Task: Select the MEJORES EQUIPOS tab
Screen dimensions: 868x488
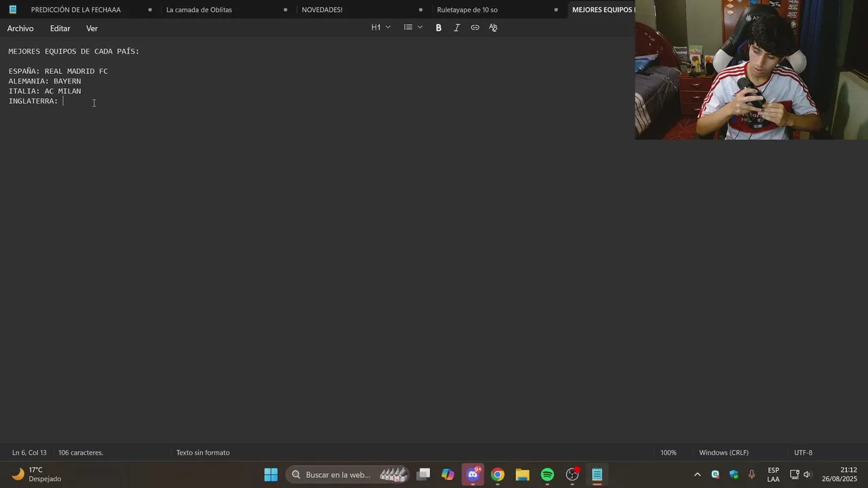Action: (x=602, y=9)
